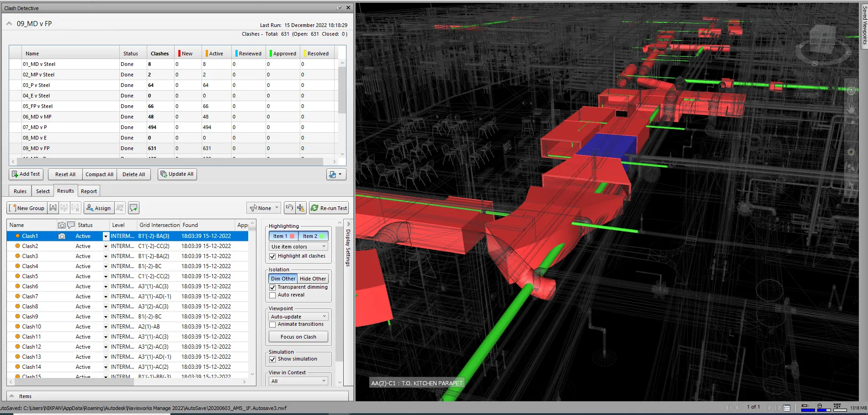The height and width of the screenshot is (415, 868).
Task: Click the Re-run Test button
Action: coord(329,208)
